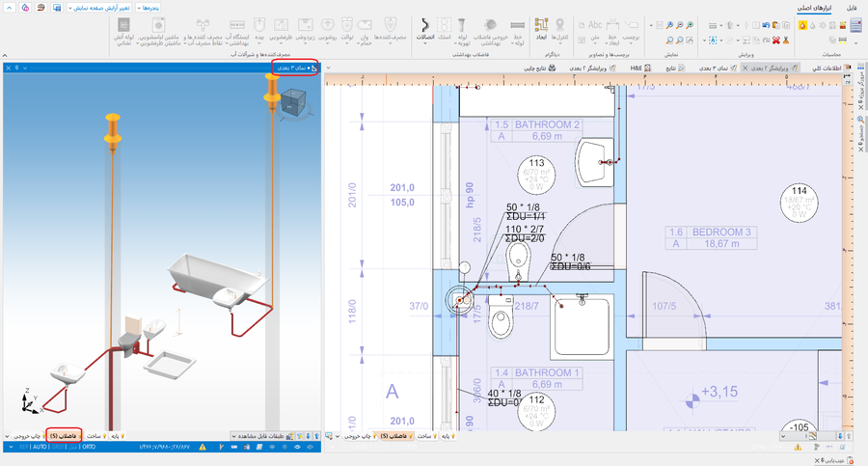The width and height of the screenshot is (868, 466).
Task: Open the File (فایل) menu
Action: tap(852, 7)
